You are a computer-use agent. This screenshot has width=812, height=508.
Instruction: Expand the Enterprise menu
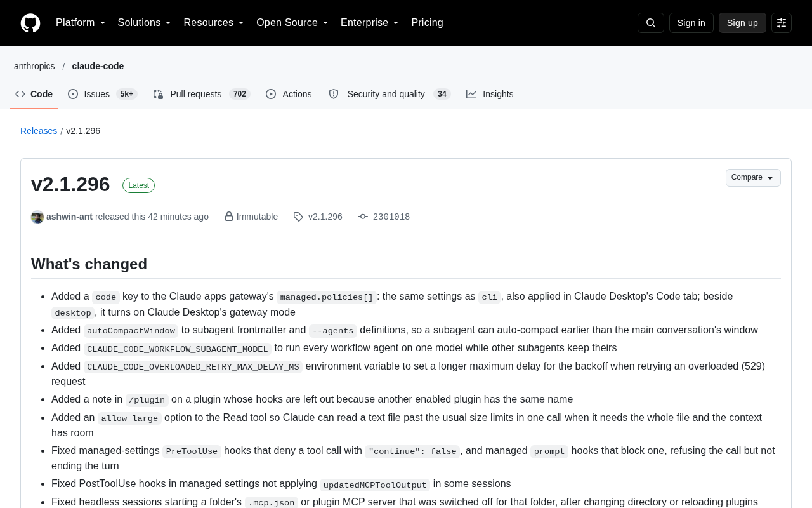[x=370, y=23]
